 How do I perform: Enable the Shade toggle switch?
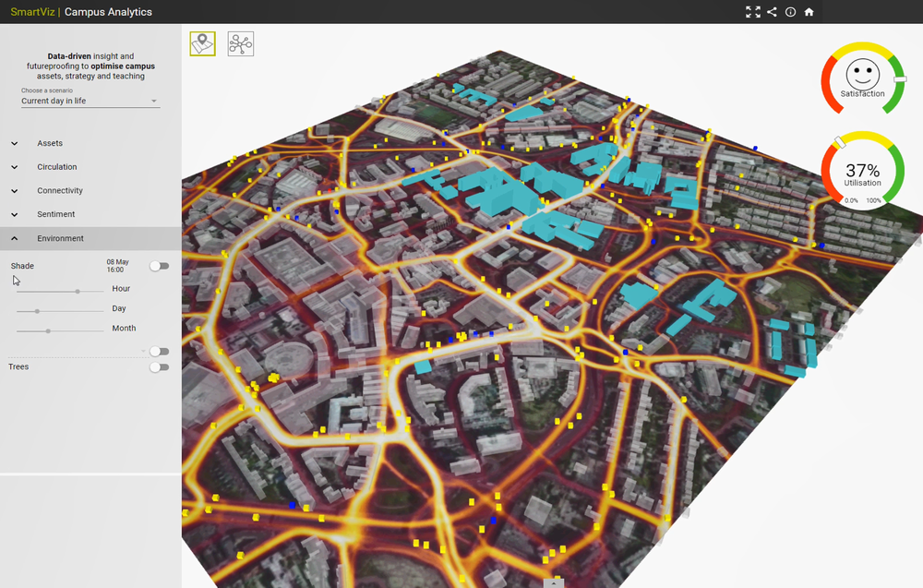pyautogui.click(x=159, y=265)
